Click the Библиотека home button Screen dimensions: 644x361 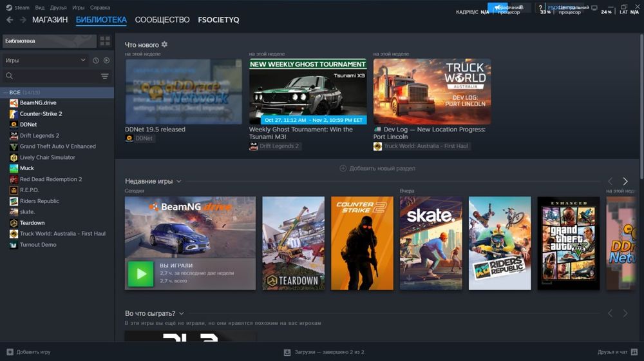[50, 41]
